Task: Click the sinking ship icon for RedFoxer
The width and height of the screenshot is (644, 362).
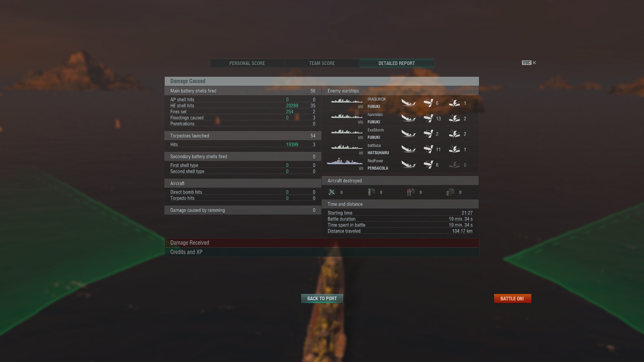Action: 409,165
